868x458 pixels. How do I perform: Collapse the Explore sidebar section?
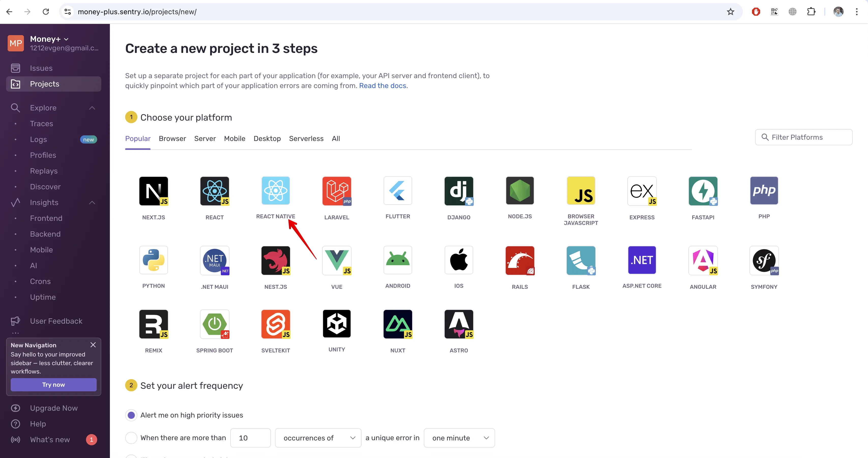(x=92, y=108)
